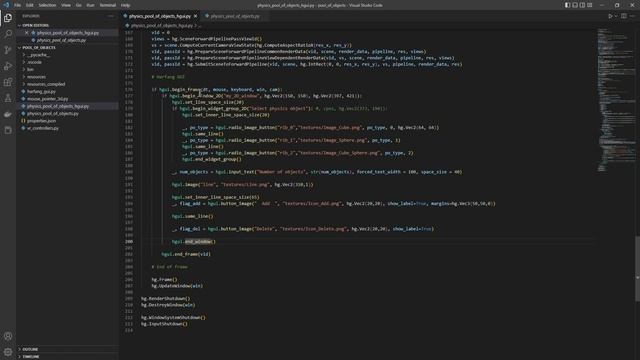The image size is (640, 360).
Task: Collapse the Open Editors section
Action: pos(36,25)
